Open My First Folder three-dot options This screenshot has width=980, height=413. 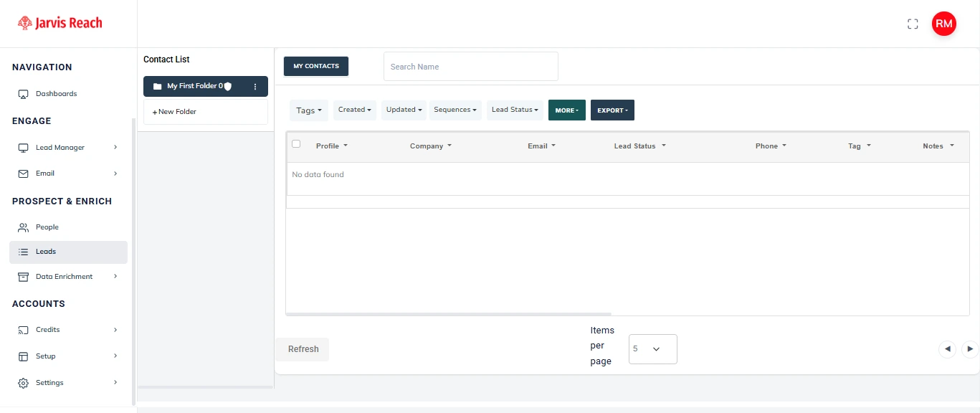click(x=255, y=86)
